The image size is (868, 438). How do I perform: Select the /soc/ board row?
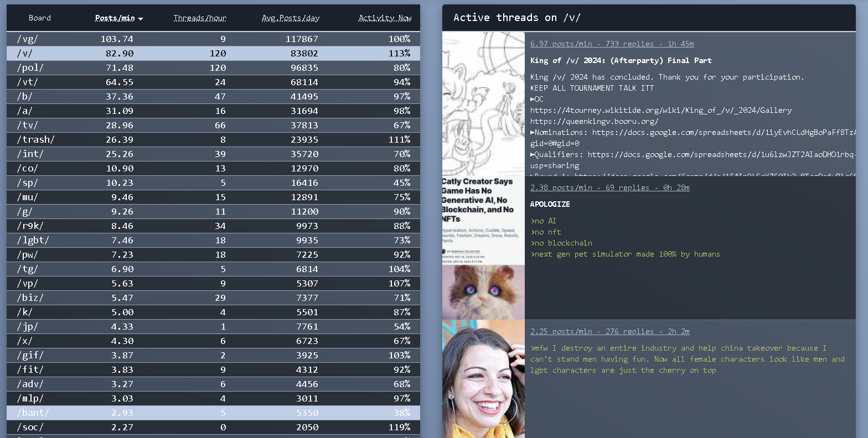click(x=213, y=427)
